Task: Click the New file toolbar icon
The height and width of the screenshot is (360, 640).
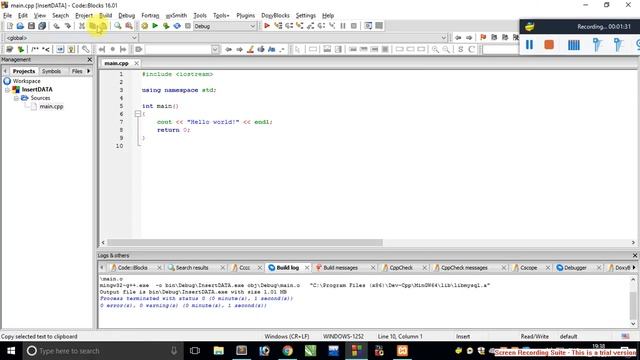Action: pos(9,26)
